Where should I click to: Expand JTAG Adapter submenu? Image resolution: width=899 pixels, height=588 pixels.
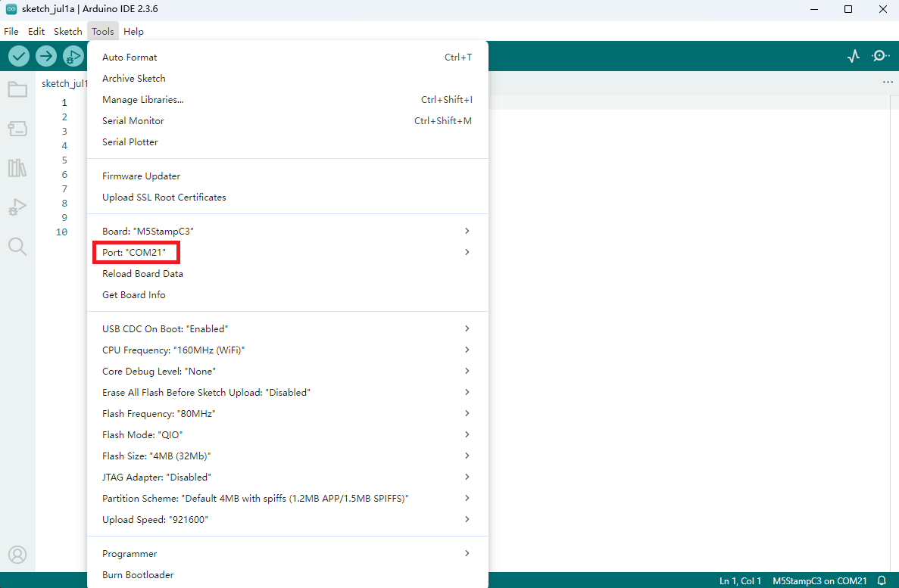click(288, 477)
